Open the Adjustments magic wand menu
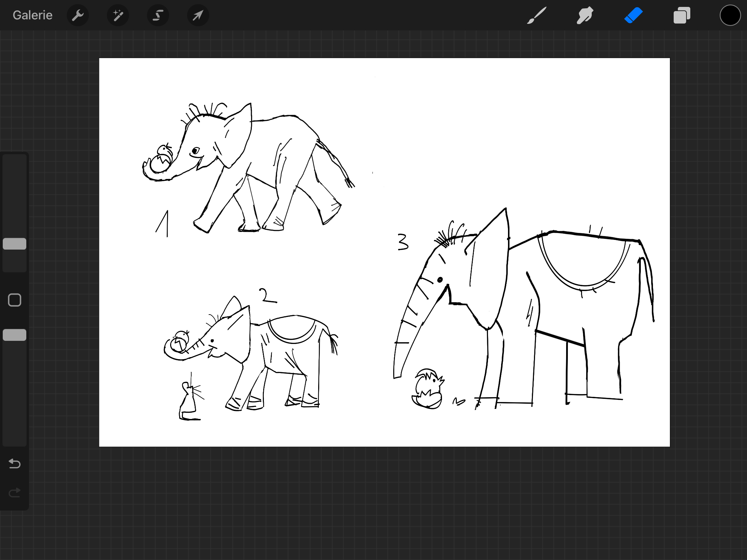Image resolution: width=747 pixels, height=560 pixels. [118, 15]
